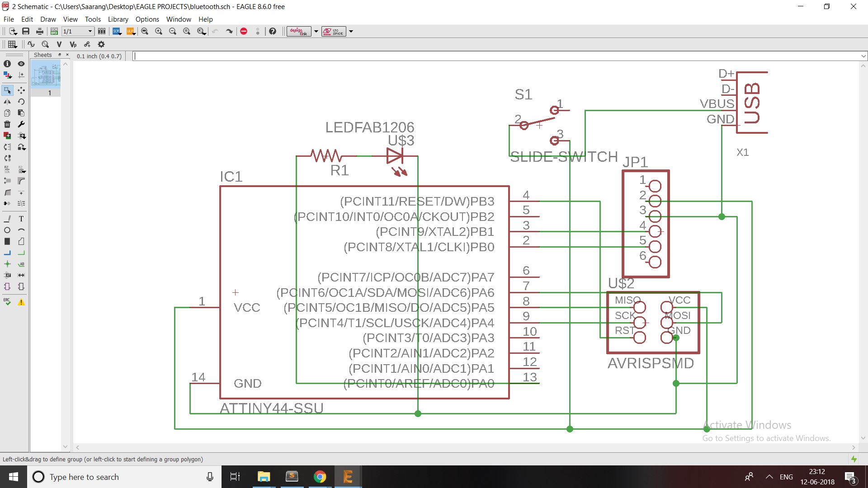Click the EAGLE taskbar icon
Screen dimensions: 868x488
tap(349, 476)
